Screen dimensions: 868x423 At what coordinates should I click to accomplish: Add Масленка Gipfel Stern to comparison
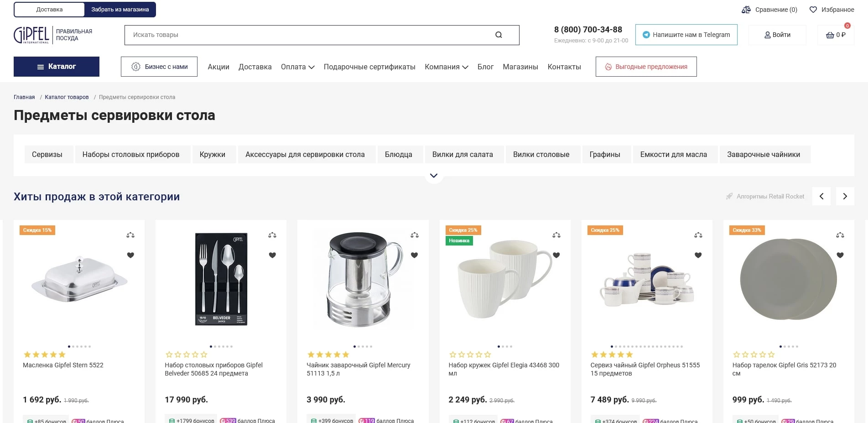tap(130, 235)
